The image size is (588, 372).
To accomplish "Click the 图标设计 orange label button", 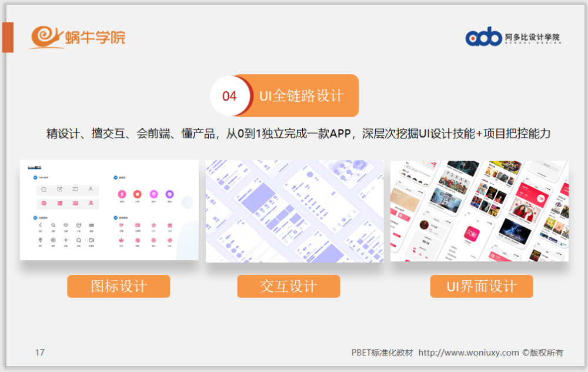I will coord(118,287).
